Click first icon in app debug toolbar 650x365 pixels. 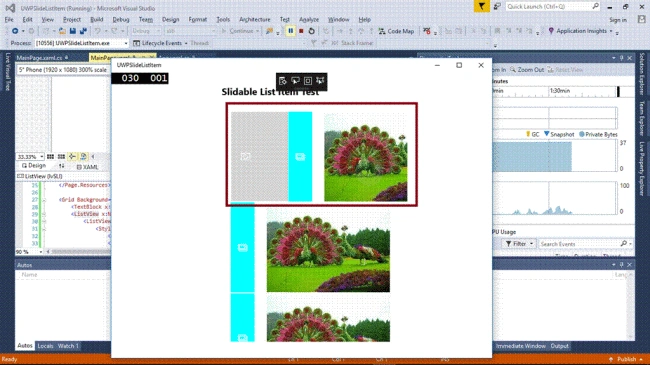[x=283, y=80]
